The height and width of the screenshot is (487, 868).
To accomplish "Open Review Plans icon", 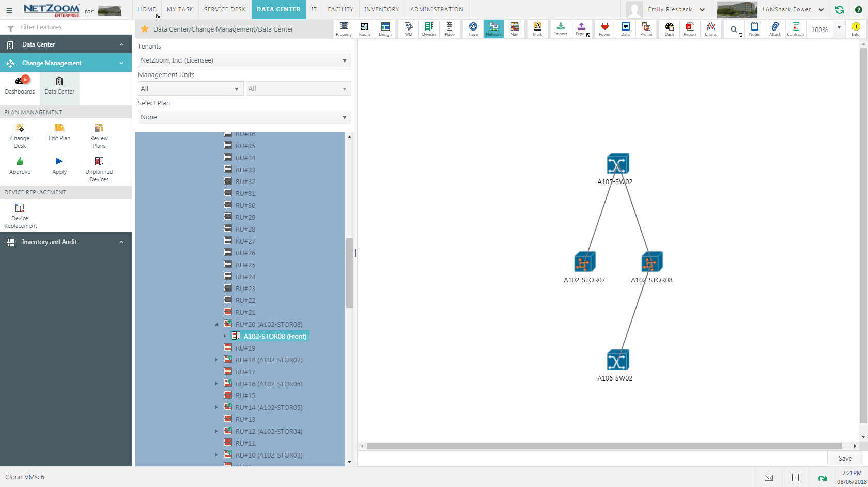I will point(99,135).
